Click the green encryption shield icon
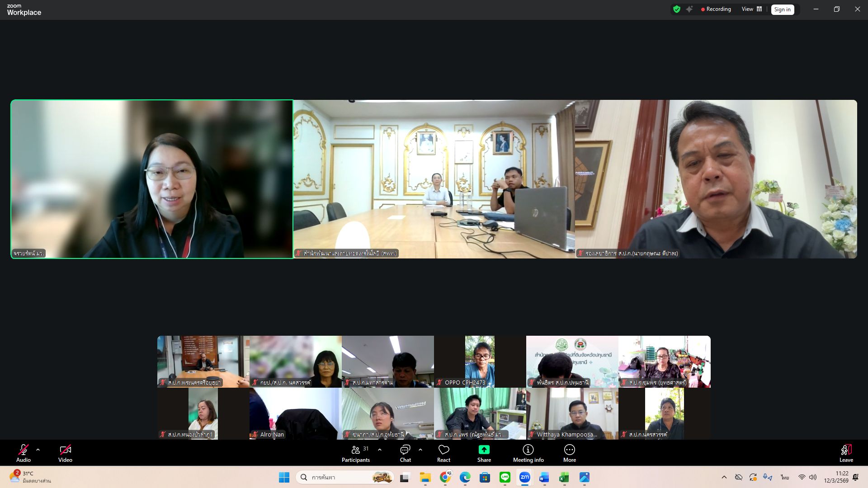868x488 pixels. click(677, 9)
